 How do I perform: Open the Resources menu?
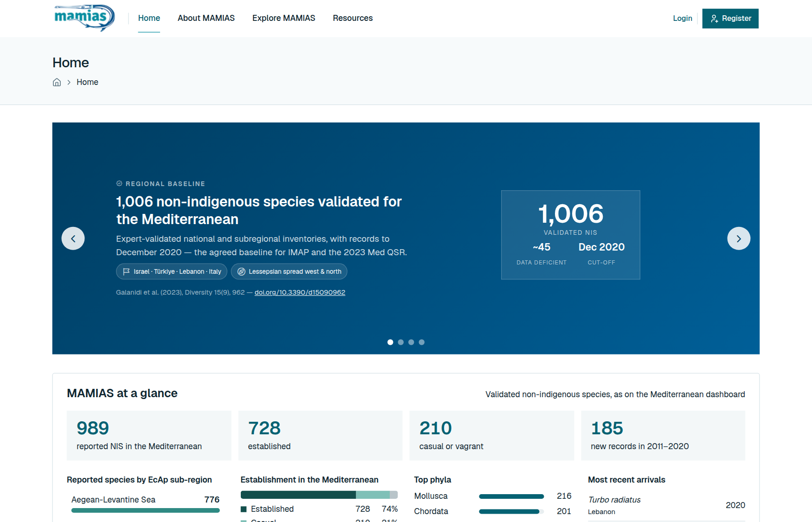[353, 18]
